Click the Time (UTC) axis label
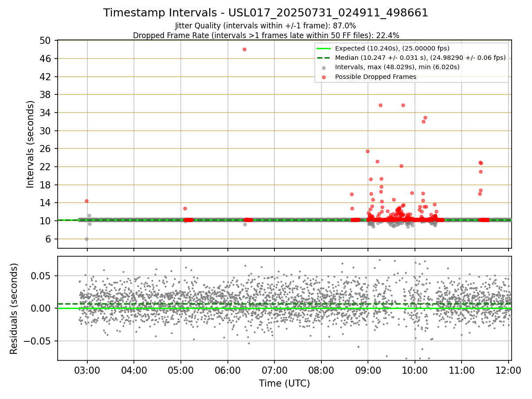Screen dimensions: 532x399 pos(284,383)
